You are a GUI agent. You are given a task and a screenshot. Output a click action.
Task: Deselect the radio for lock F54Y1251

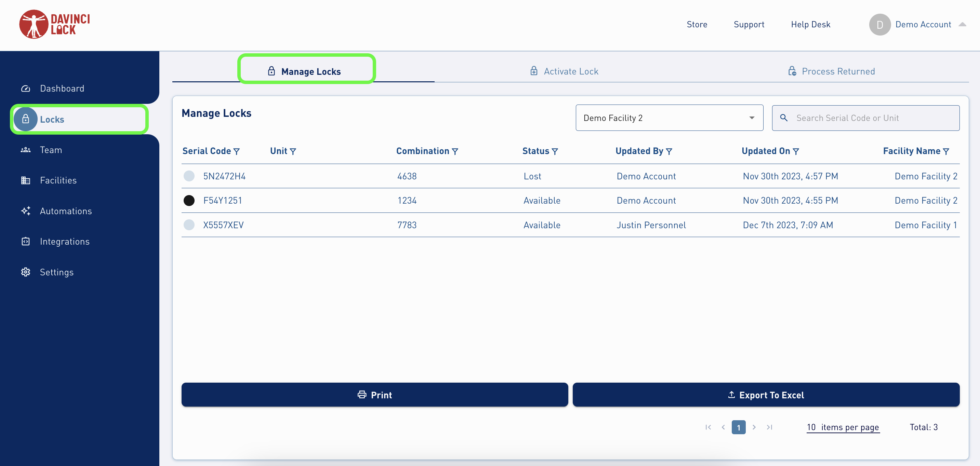click(189, 200)
